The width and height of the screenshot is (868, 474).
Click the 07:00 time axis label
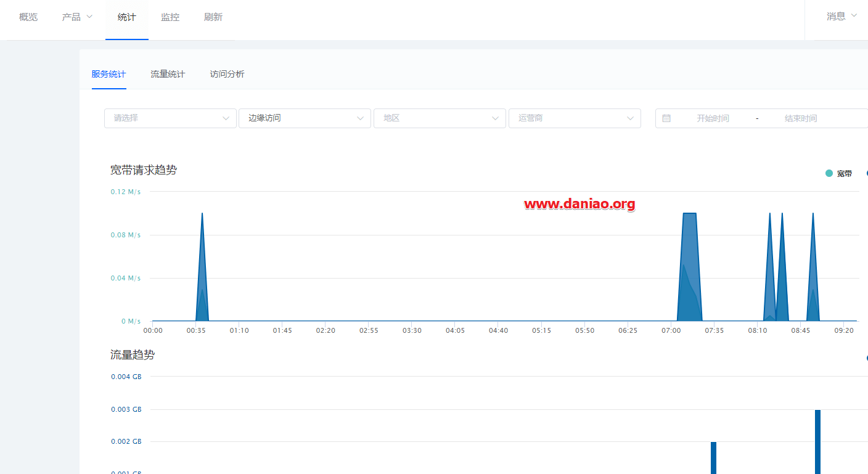[671, 331]
